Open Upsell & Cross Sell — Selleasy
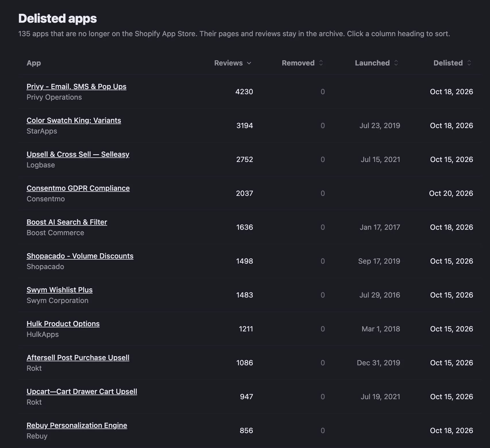 pos(78,154)
